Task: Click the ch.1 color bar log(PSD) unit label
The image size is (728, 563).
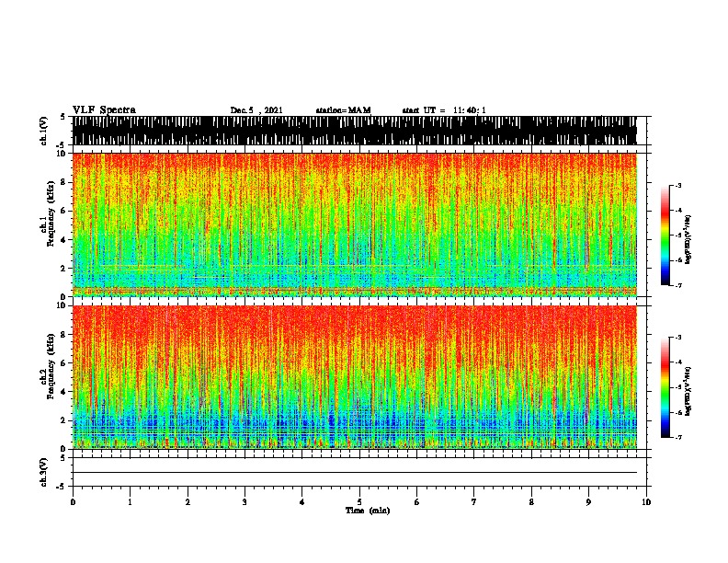Action: (x=688, y=239)
